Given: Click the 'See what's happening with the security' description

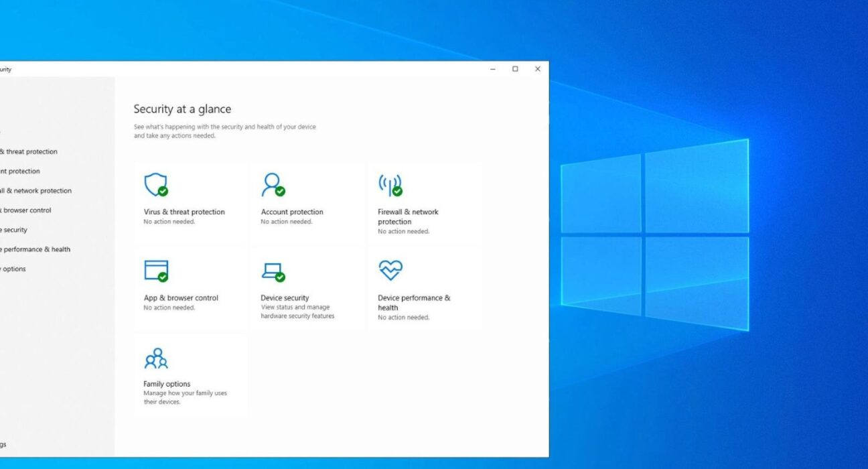Looking at the screenshot, I should click(x=224, y=131).
